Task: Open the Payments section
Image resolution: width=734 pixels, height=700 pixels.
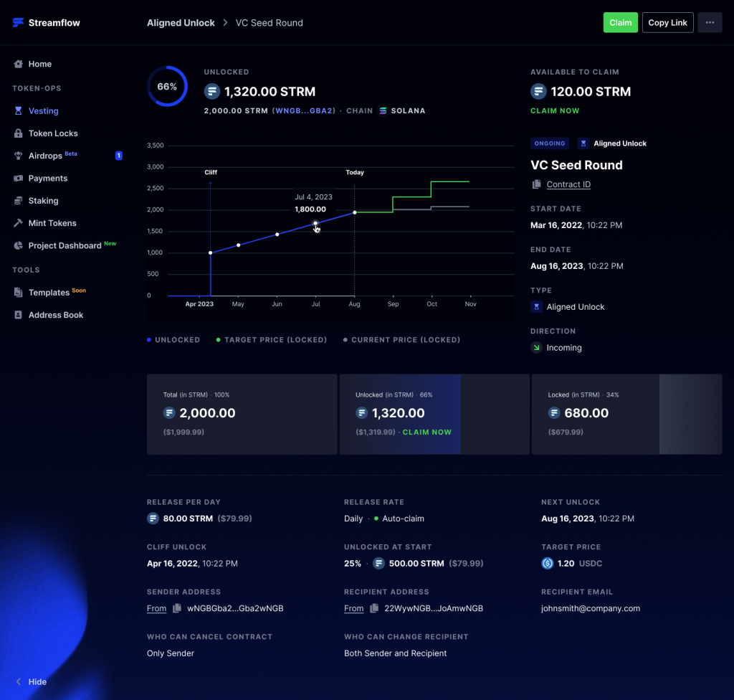Action: [48, 178]
